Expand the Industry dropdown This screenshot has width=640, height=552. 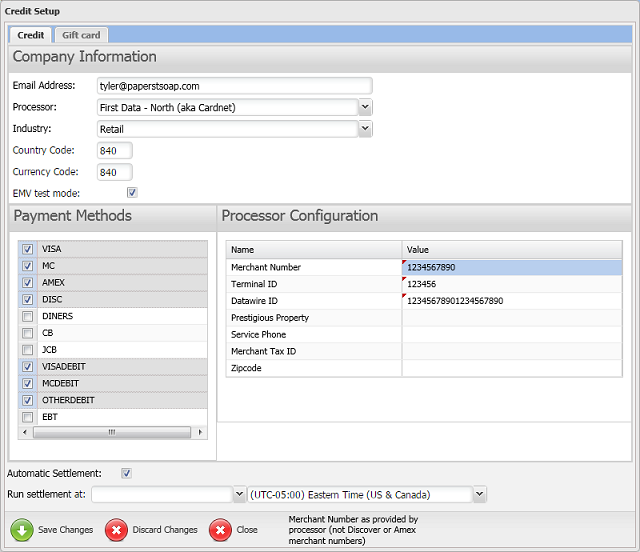(365, 129)
